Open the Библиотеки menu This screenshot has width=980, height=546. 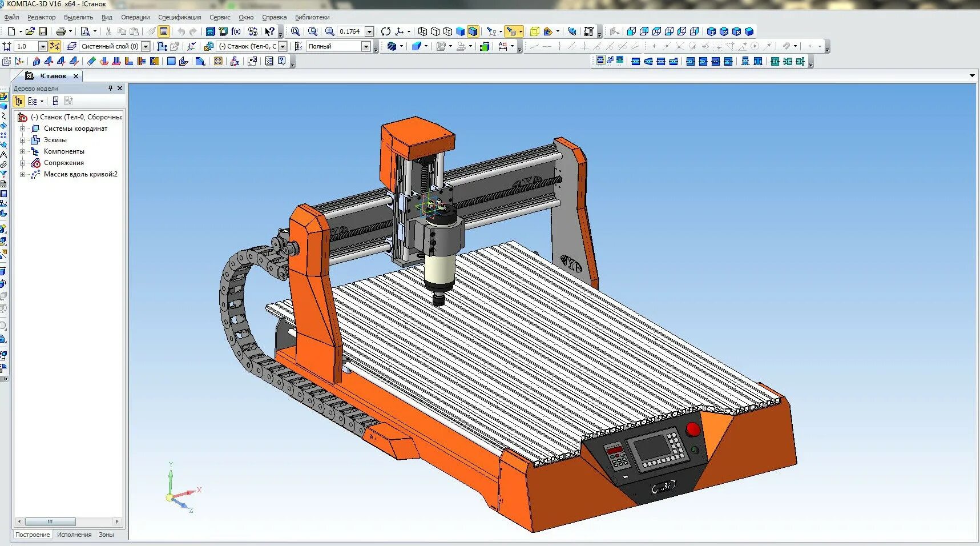pyautogui.click(x=312, y=17)
